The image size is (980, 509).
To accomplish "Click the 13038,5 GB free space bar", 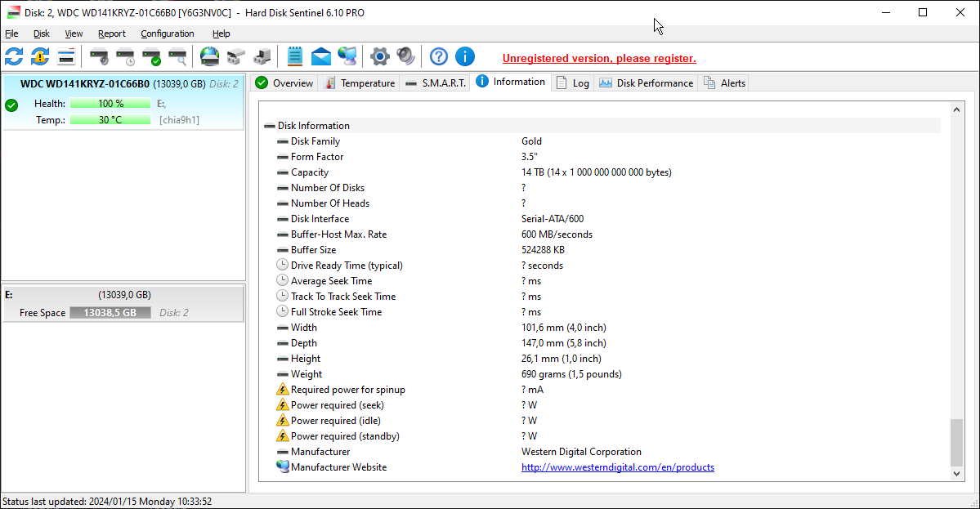I will click(110, 313).
